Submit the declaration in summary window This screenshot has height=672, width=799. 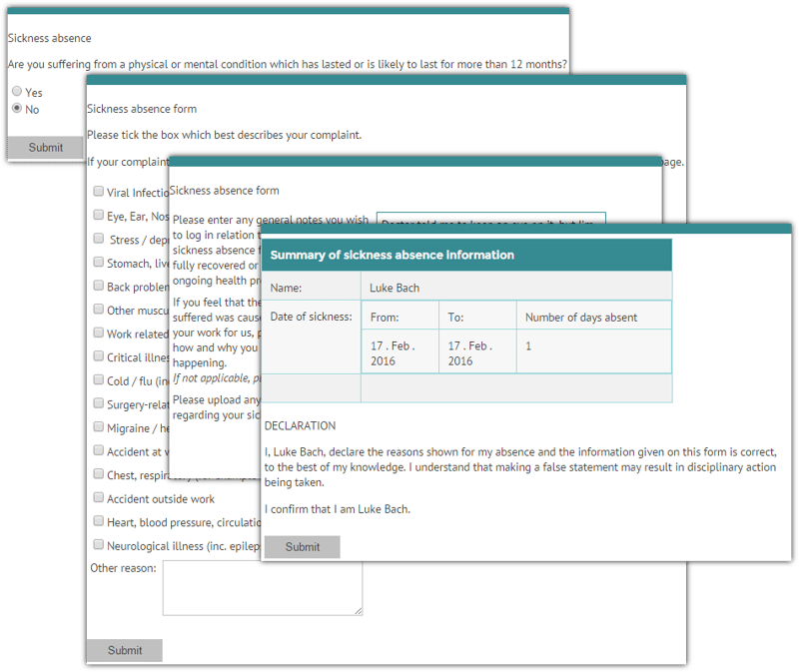(x=303, y=547)
